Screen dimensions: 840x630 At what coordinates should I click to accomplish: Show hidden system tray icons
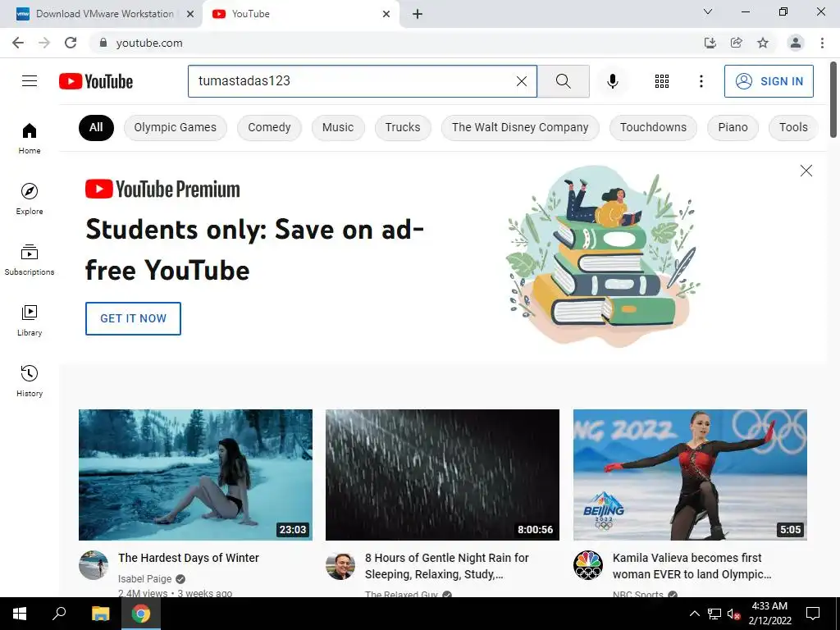point(694,614)
